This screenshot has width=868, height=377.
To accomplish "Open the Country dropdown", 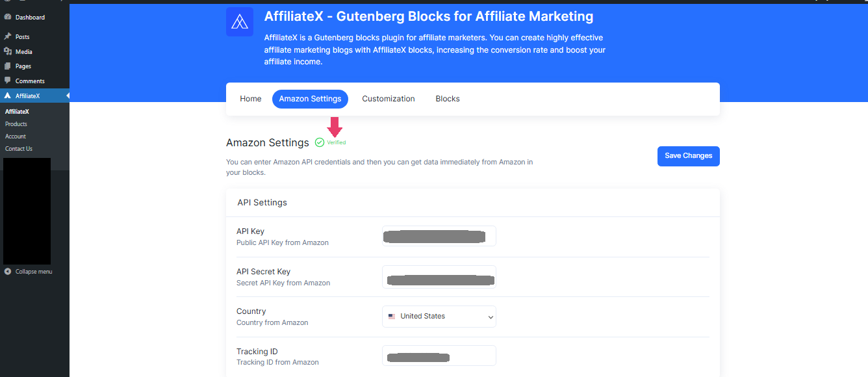I will coord(439,317).
